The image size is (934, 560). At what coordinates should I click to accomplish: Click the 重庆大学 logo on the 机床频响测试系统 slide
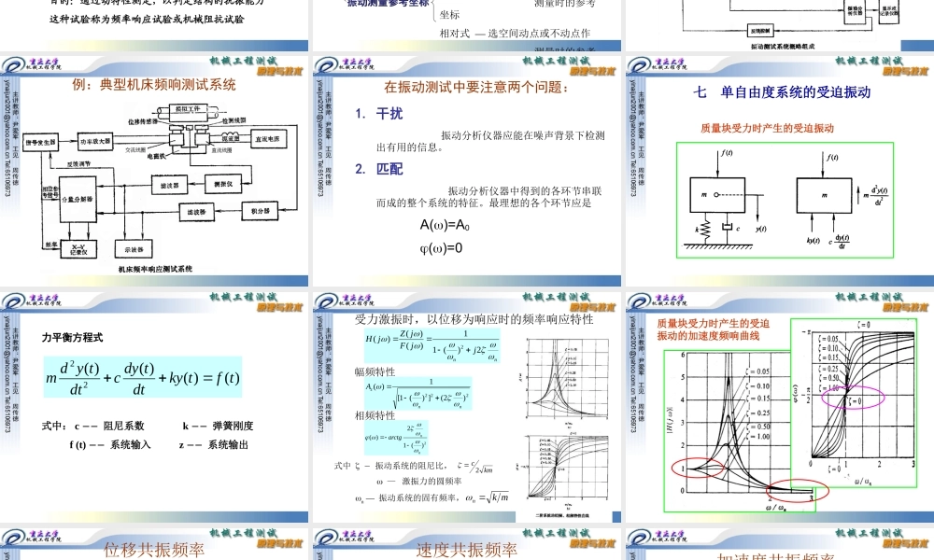click(x=31, y=65)
